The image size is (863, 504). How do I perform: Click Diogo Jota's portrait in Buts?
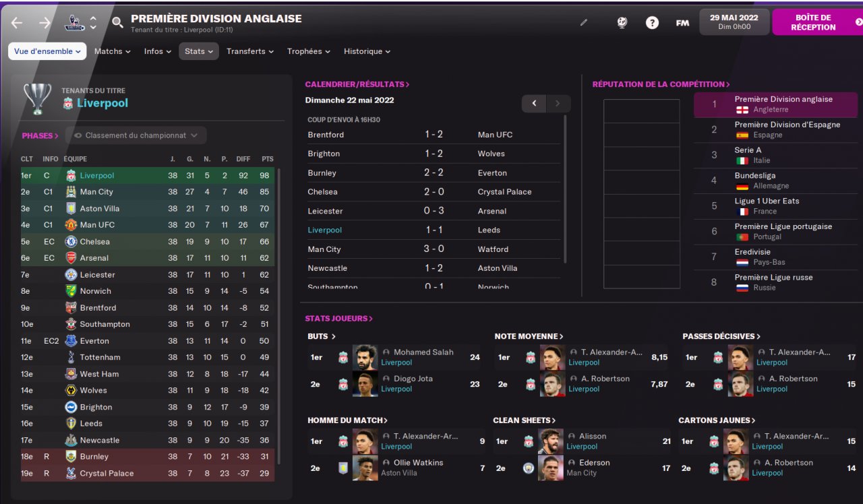pos(365,383)
